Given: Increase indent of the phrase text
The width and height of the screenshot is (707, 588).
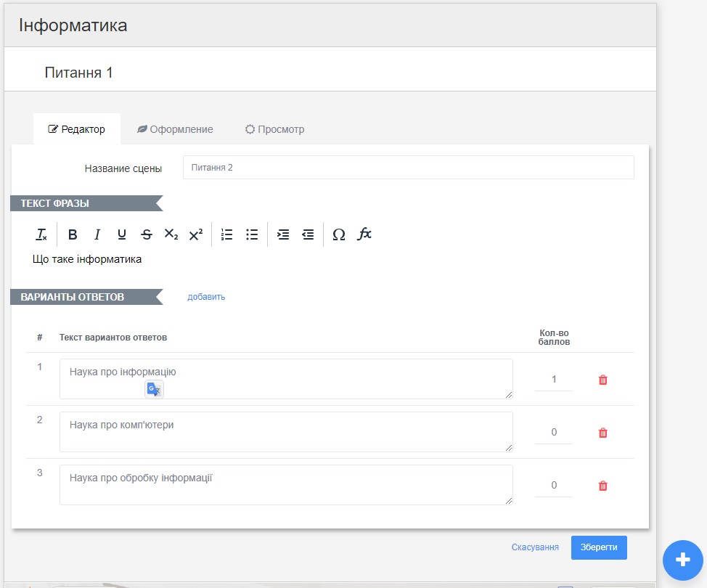Looking at the screenshot, I should point(283,234).
